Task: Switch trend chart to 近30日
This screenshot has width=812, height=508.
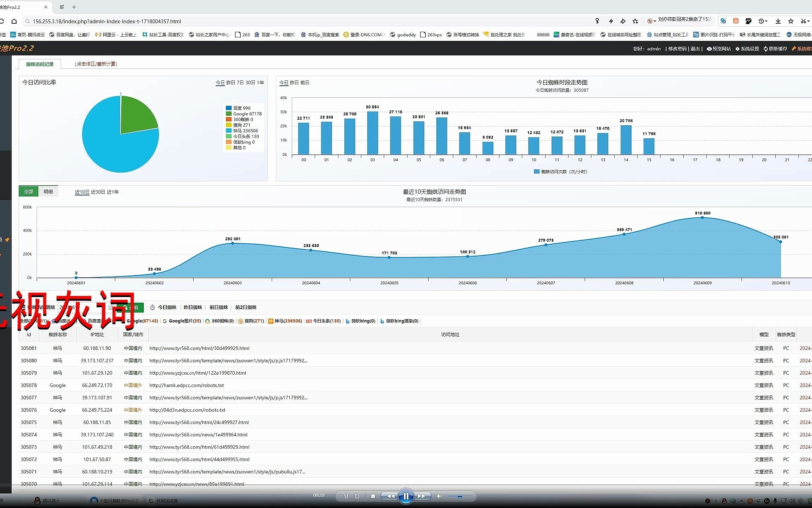Action: [98, 192]
